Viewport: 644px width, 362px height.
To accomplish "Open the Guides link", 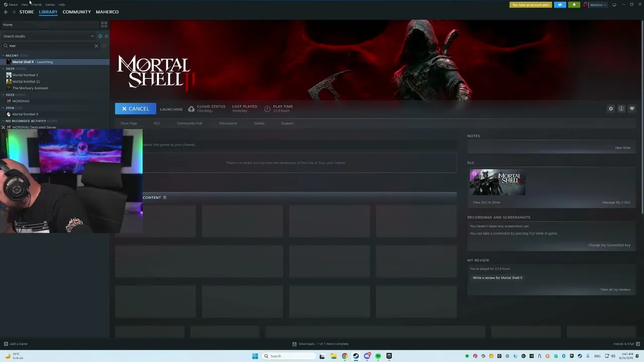I will [259, 123].
